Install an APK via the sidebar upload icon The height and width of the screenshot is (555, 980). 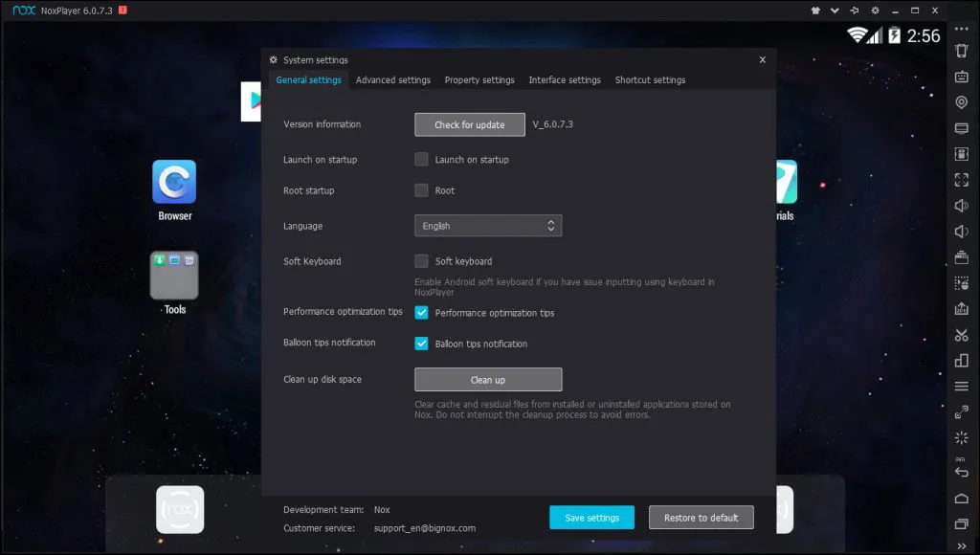(x=961, y=308)
